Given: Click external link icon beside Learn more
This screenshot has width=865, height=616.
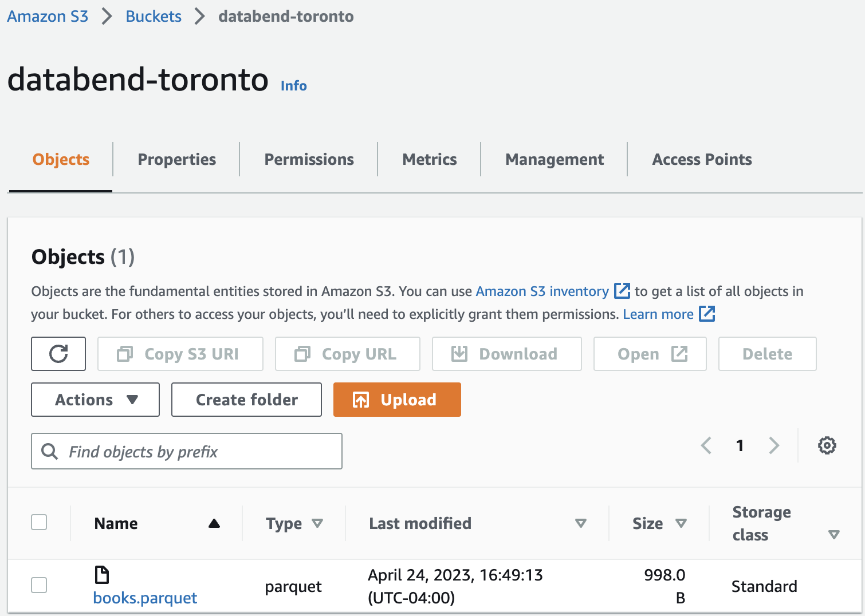Looking at the screenshot, I should tap(707, 314).
